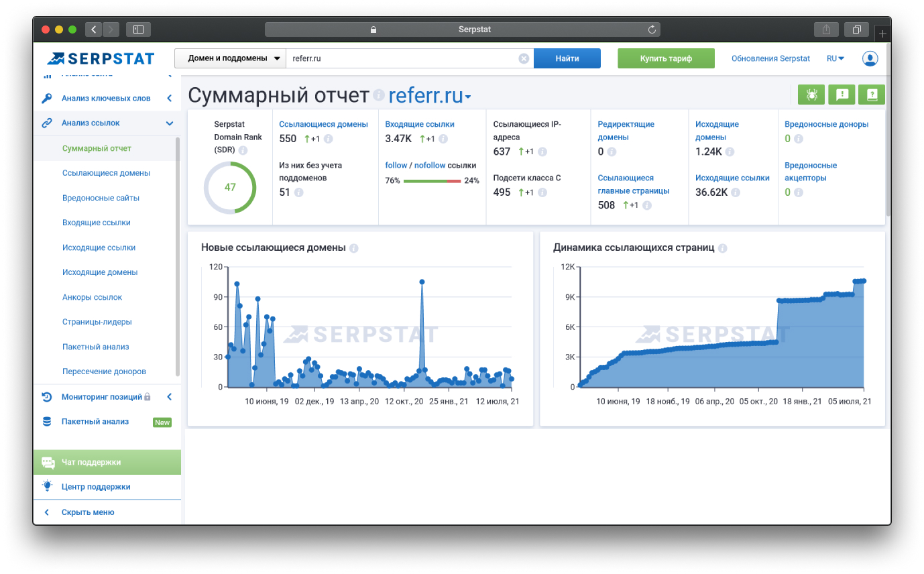This screenshot has height=574, width=924.
Task: Click the support chat bubble icon
Action: [48, 463]
